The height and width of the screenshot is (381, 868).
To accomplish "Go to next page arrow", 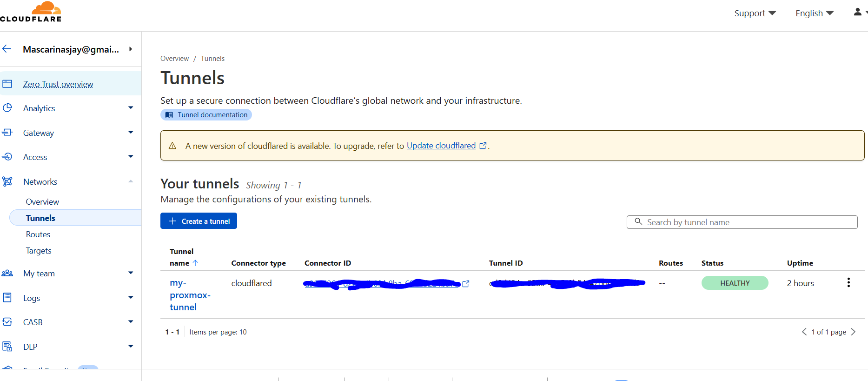I will click(x=853, y=332).
